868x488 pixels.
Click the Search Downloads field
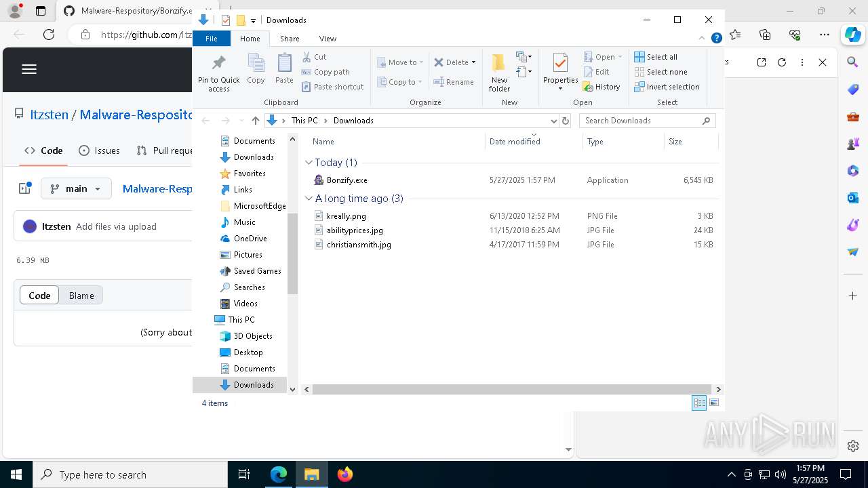(647, 121)
